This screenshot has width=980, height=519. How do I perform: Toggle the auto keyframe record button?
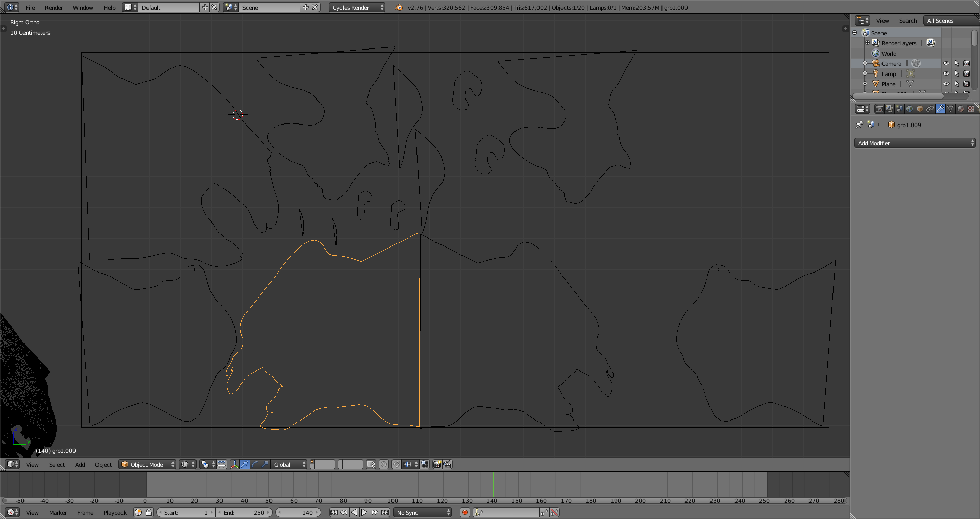[464, 512]
